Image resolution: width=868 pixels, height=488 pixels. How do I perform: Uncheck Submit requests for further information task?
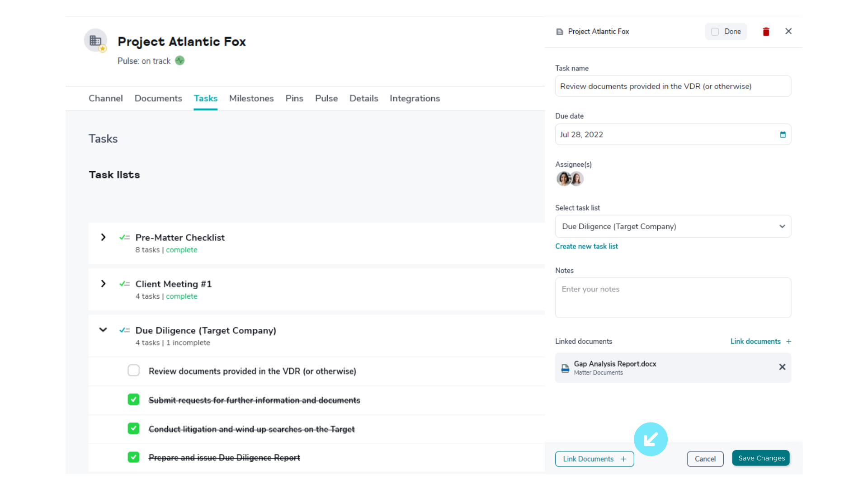coord(133,399)
